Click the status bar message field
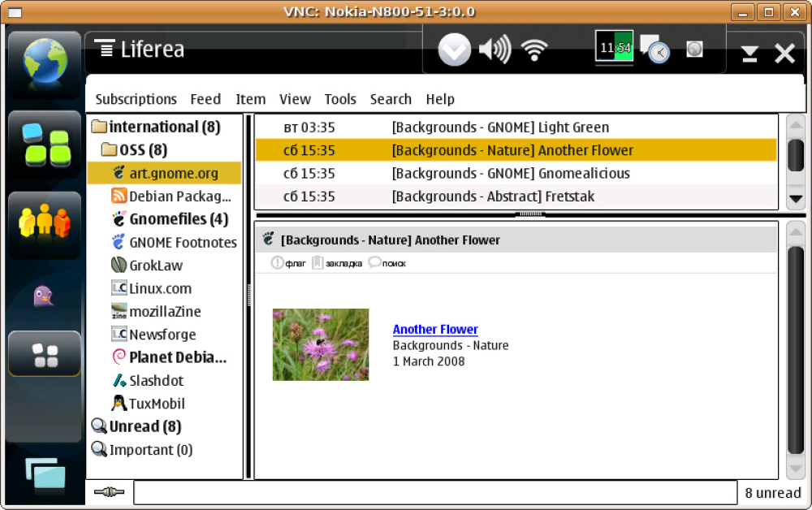 point(435,492)
